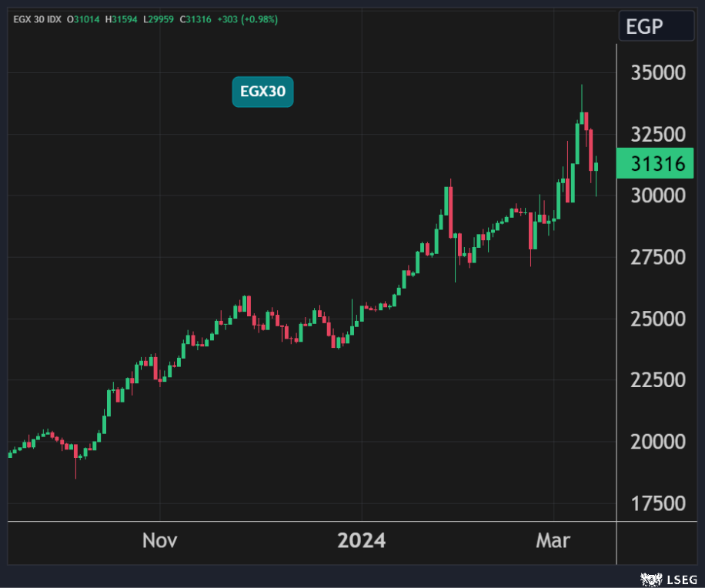Click the 20000 price axis label
The width and height of the screenshot is (705, 588).
(x=658, y=442)
